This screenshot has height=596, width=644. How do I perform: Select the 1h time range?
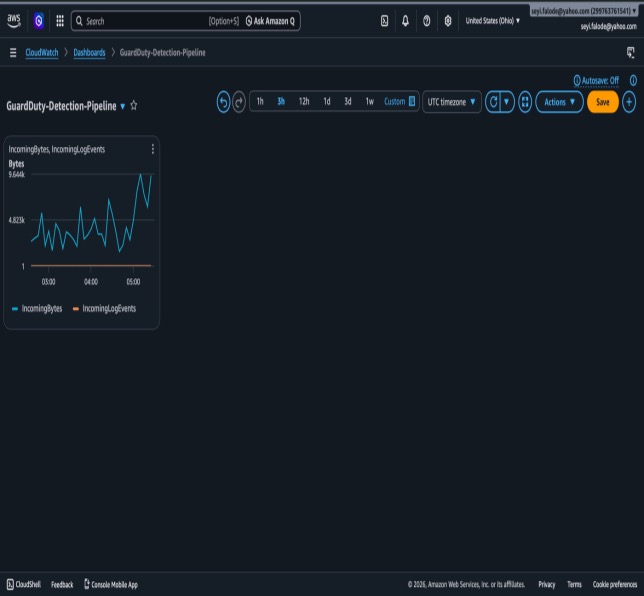(x=260, y=101)
